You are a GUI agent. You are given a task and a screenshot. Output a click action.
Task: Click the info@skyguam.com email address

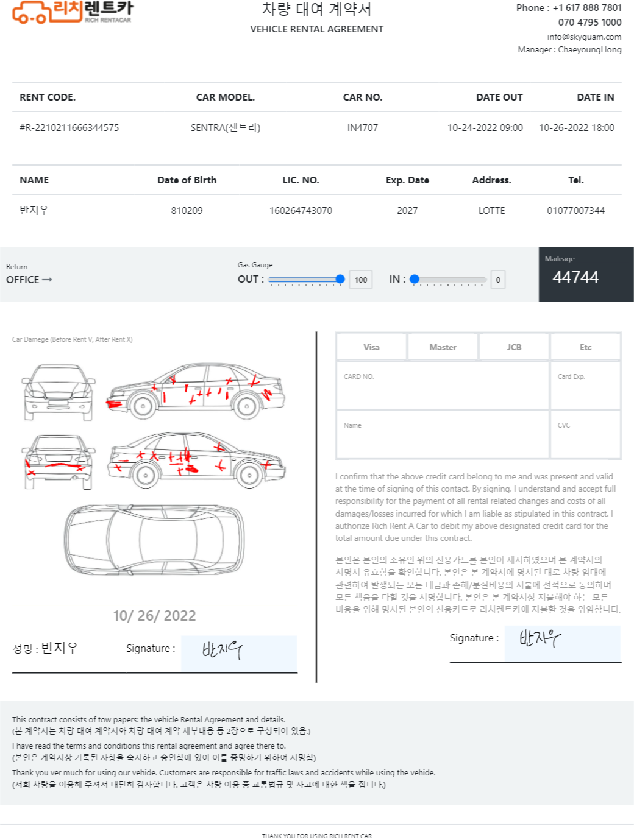pos(584,37)
